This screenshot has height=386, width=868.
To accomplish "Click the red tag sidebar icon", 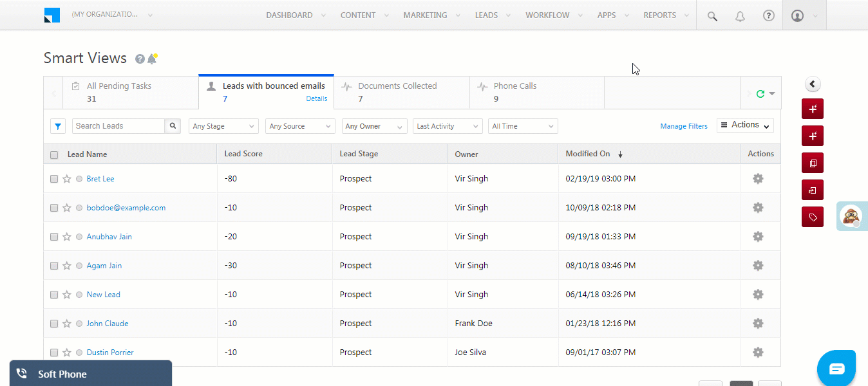I will [813, 217].
